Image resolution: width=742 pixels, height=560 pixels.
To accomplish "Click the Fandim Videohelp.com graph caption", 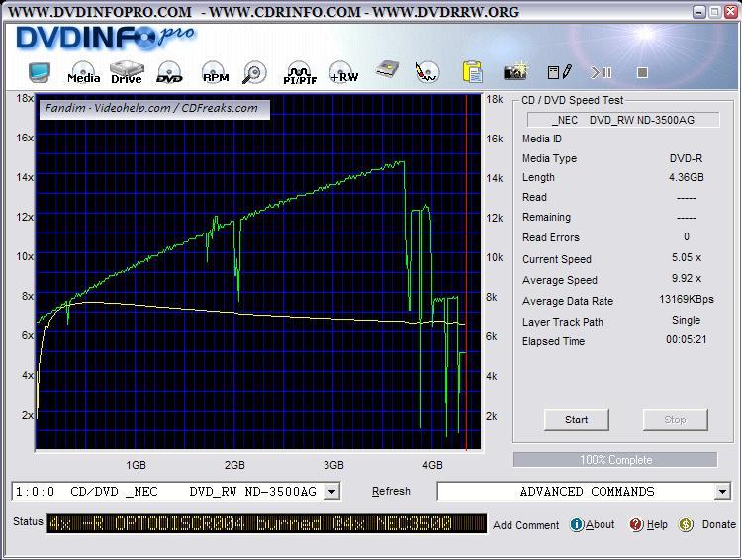I will (154, 108).
